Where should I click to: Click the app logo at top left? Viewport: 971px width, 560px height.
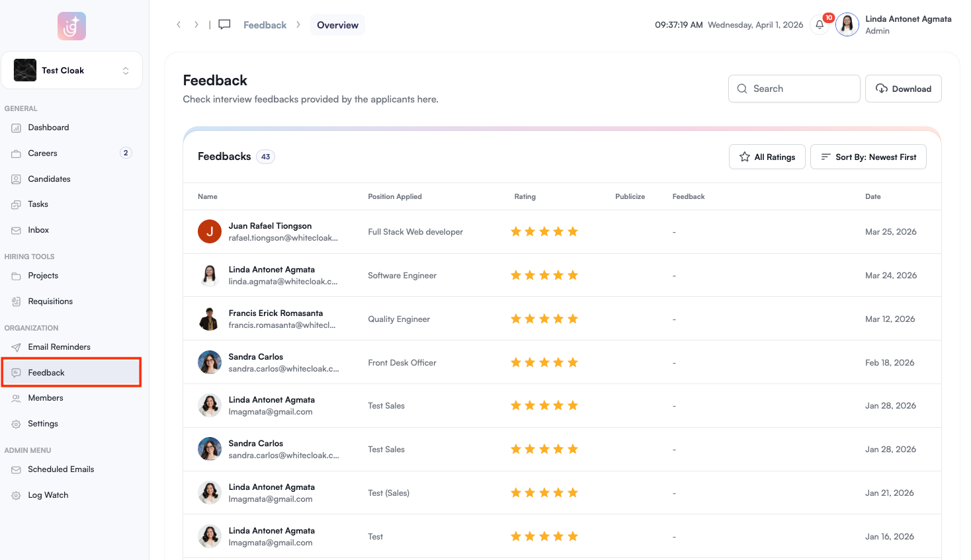tap(71, 26)
